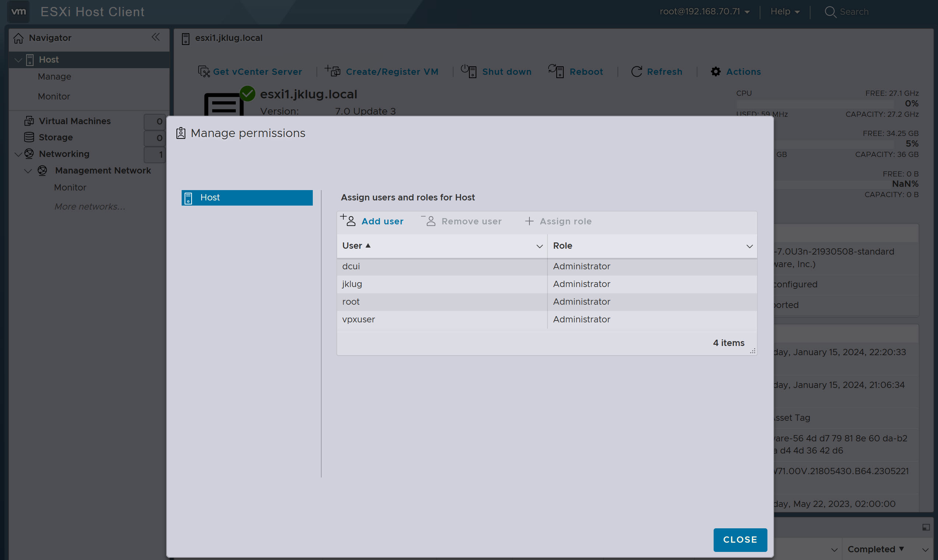Click the Assign role icon
The width and height of the screenshot is (938, 560).
pyautogui.click(x=530, y=221)
